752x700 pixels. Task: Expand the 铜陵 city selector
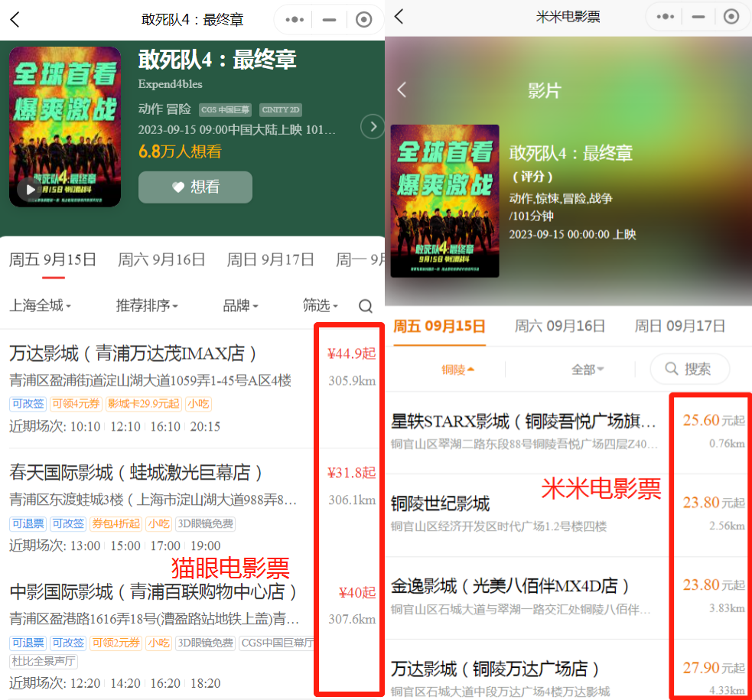coord(457,370)
